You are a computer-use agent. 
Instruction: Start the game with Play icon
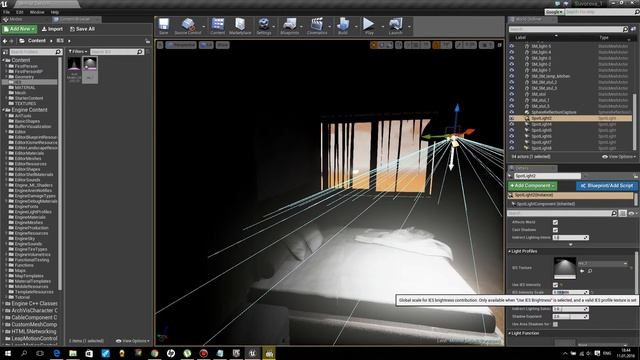coord(369,26)
